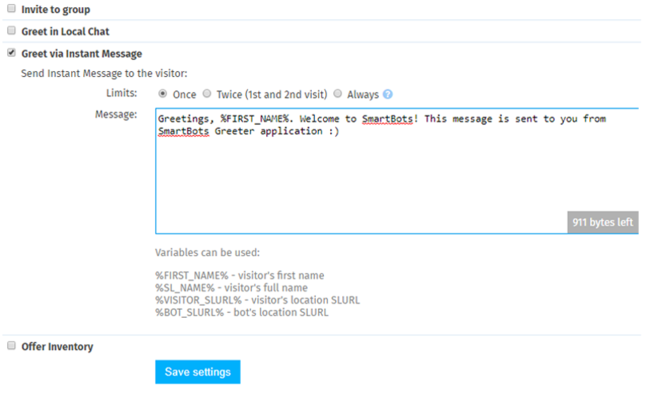The width and height of the screenshot is (650, 401).
Task: Enable the Offer Inventory checkbox
Action: point(12,345)
